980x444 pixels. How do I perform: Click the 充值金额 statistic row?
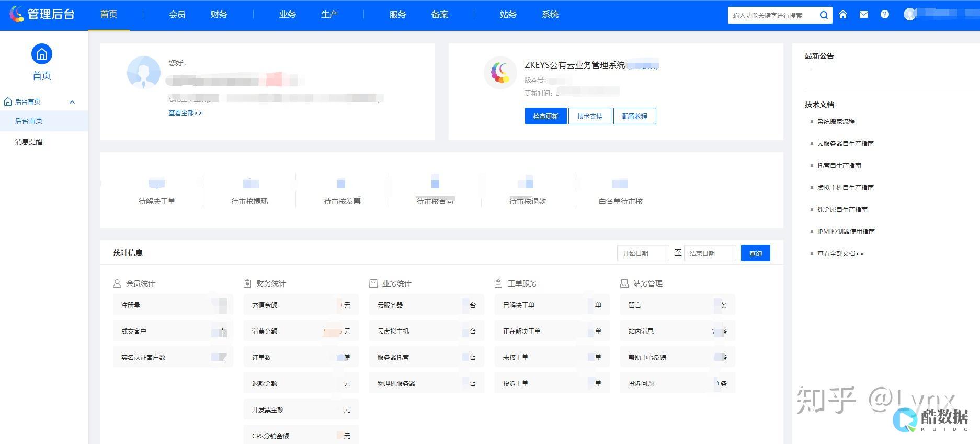(301, 305)
